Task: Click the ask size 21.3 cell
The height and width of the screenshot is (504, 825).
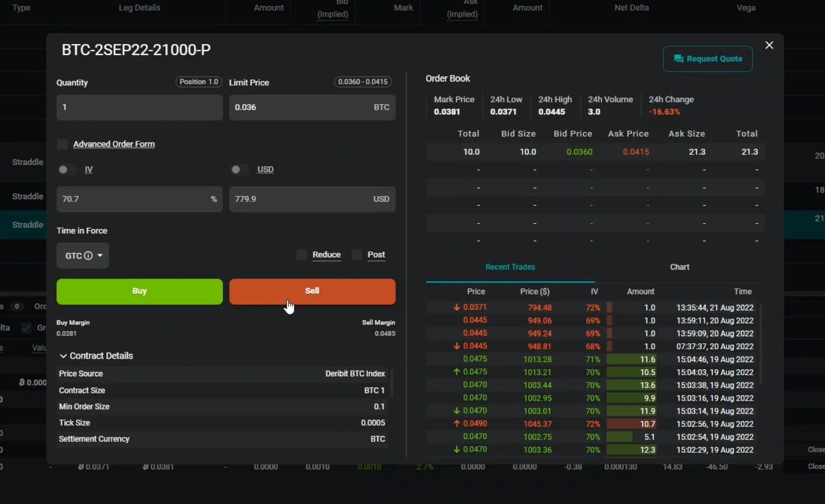Action: click(x=697, y=152)
